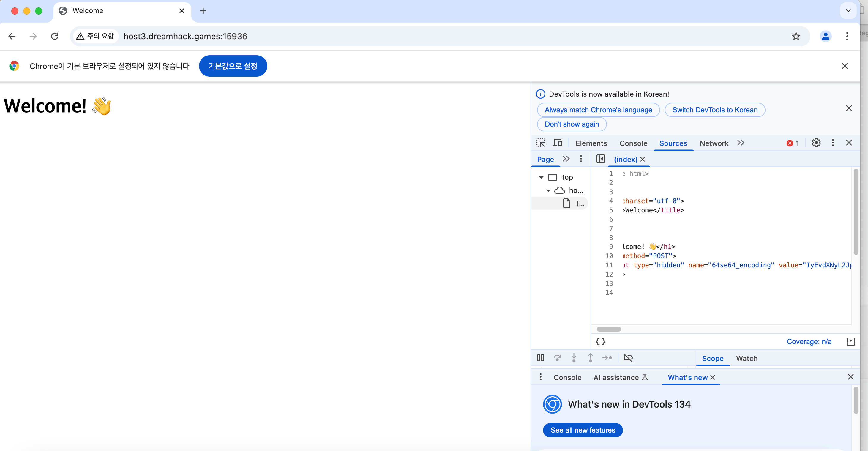Bookmark this page with the star icon
This screenshot has height=451, width=868.
796,36
